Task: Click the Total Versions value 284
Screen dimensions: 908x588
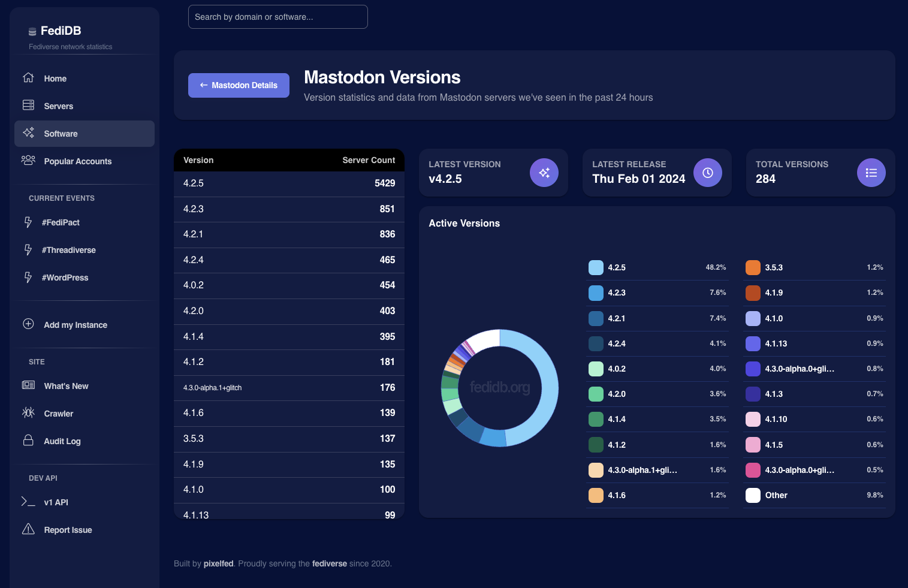Action: click(x=765, y=179)
